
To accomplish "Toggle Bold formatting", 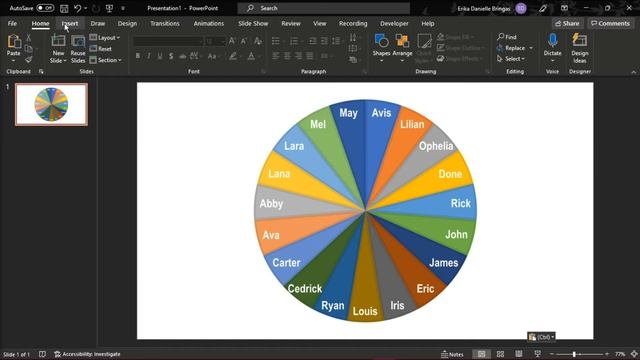I will coord(138,56).
